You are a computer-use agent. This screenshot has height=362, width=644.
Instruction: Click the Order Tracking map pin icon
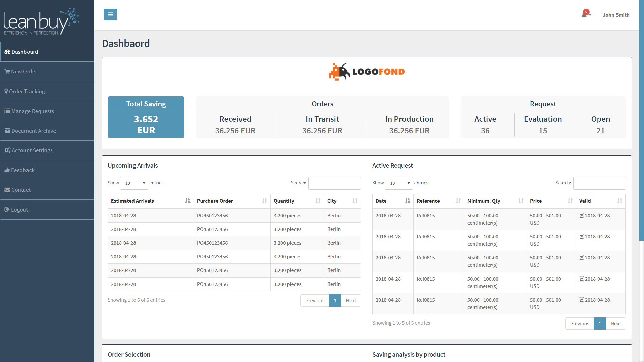coord(6,91)
